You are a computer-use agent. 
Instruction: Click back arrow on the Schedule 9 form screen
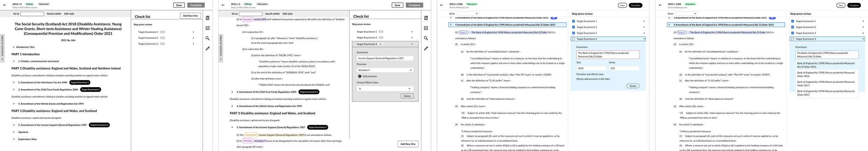tap(223, 5)
